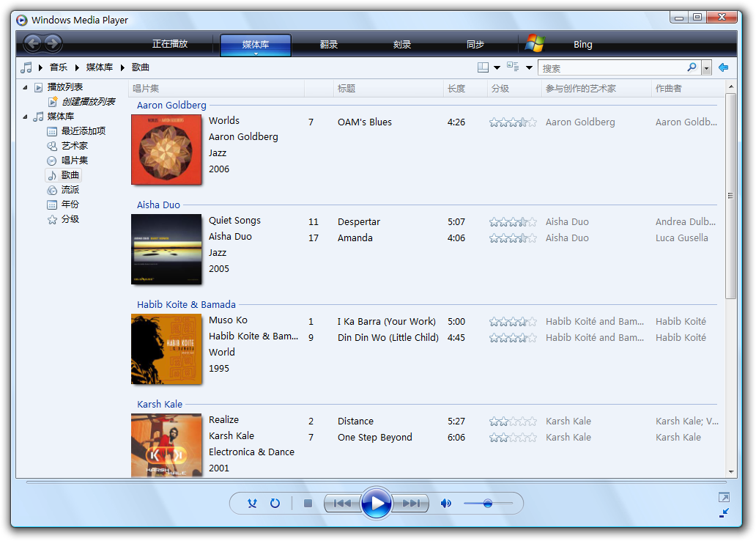Turn on repeat playback

(x=275, y=504)
